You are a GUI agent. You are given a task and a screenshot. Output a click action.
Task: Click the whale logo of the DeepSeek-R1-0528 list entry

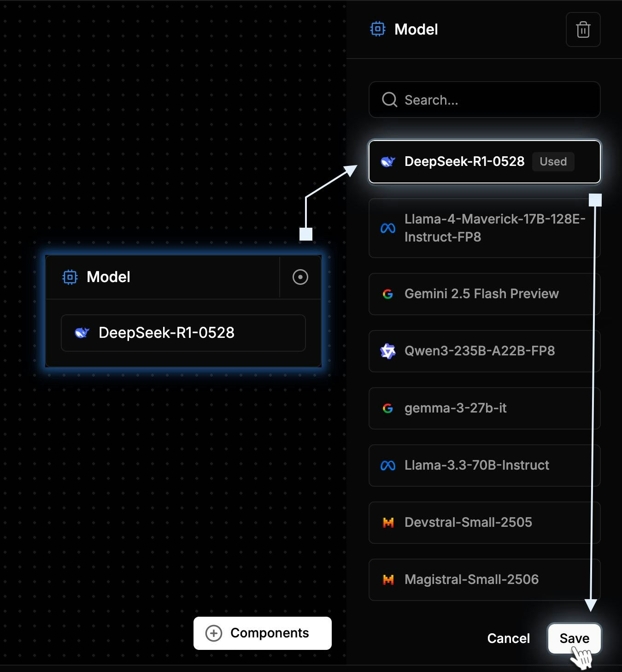click(388, 162)
